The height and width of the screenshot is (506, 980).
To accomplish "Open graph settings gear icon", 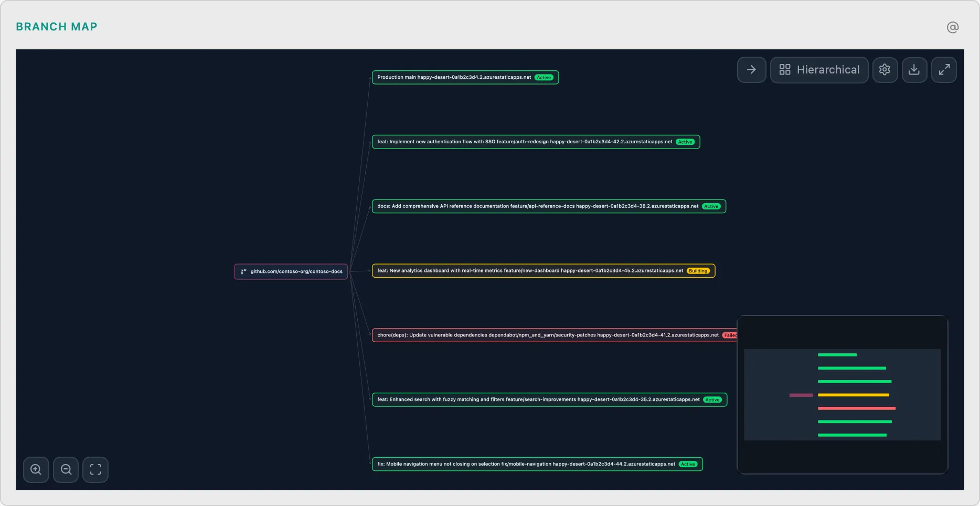I will (x=885, y=70).
